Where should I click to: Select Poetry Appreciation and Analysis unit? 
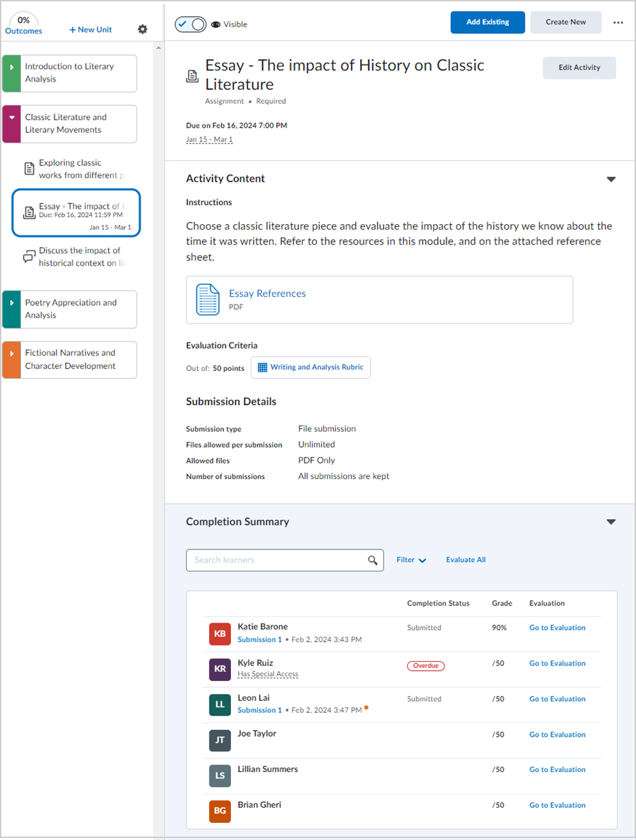[x=71, y=309]
